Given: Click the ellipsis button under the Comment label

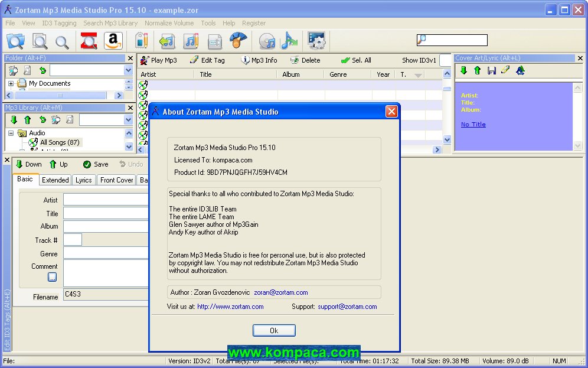Looking at the screenshot, I should pyautogui.click(x=52, y=277).
